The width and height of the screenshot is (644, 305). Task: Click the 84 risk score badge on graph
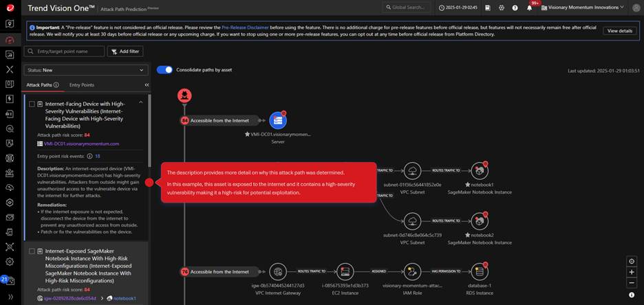point(185,120)
